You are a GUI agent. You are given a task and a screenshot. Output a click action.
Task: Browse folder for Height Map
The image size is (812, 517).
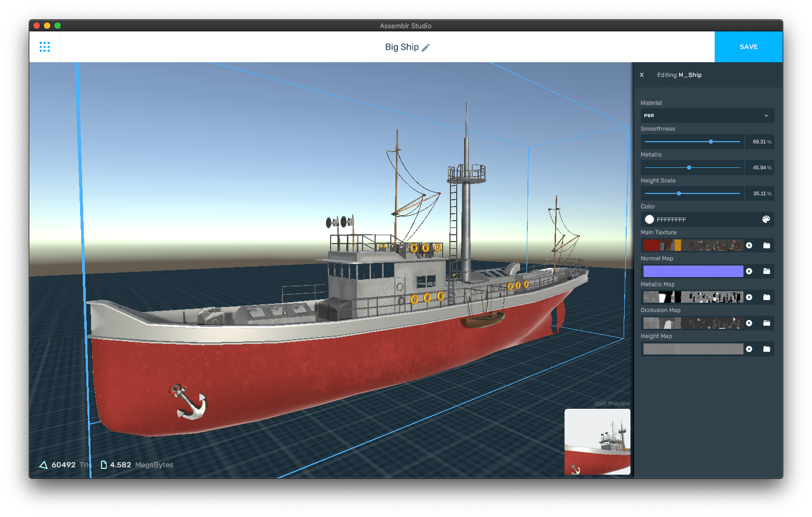[x=766, y=349]
